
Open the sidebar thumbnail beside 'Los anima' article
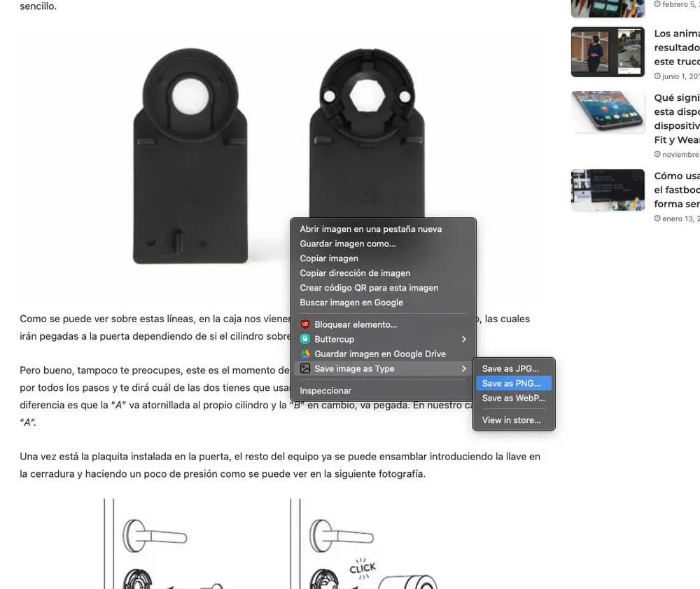tap(607, 52)
